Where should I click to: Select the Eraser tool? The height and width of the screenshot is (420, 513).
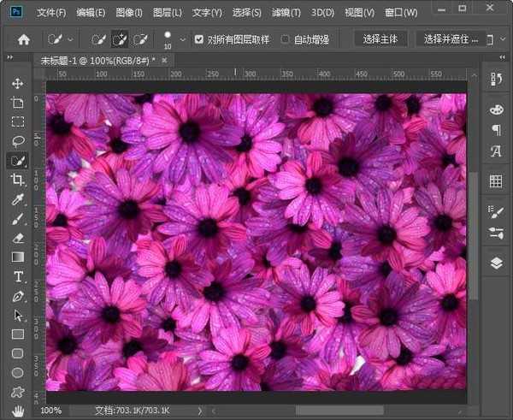click(x=17, y=238)
